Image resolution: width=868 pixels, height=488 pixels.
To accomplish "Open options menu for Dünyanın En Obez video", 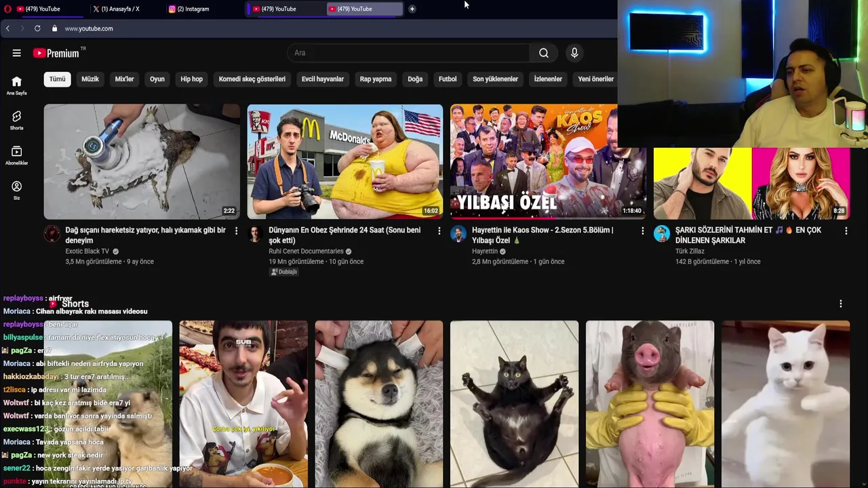I will pos(439,231).
